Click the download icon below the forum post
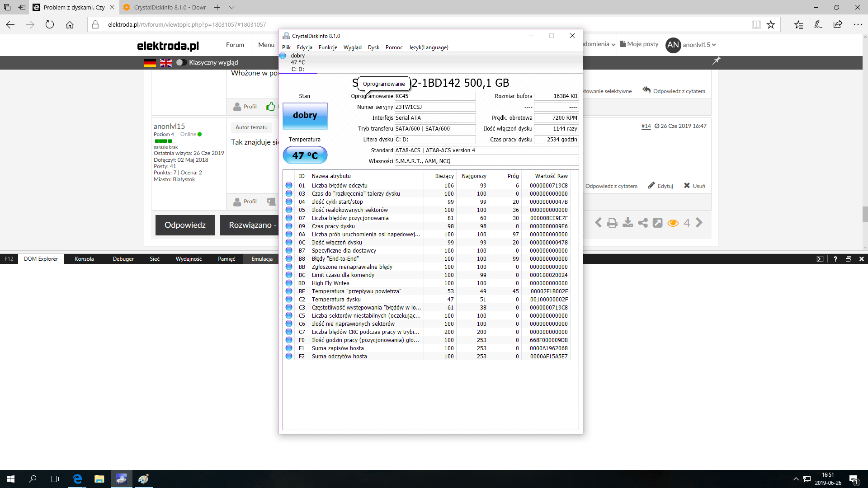This screenshot has width=868, height=488. click(x=627, y=222)
